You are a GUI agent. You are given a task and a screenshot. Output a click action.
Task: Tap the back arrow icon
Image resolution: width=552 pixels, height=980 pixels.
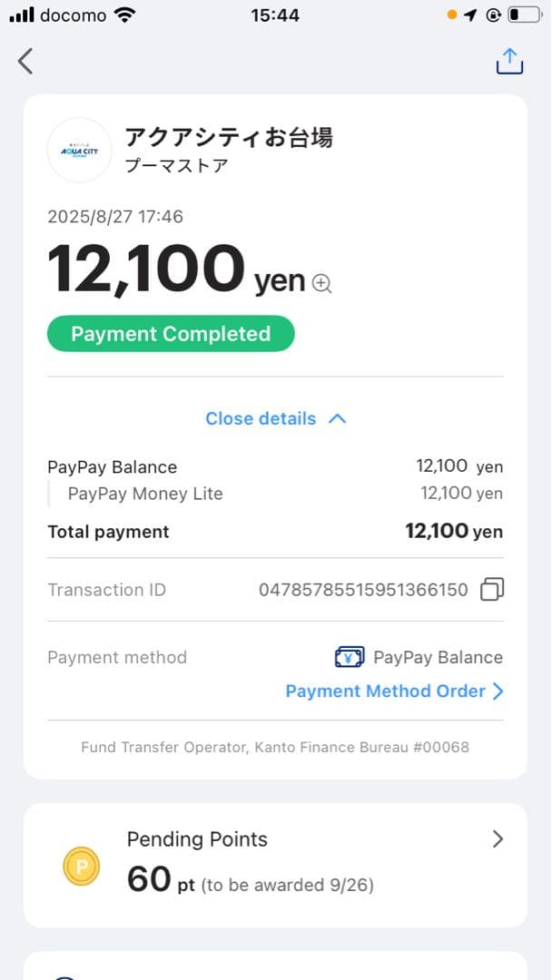[25, 61]
